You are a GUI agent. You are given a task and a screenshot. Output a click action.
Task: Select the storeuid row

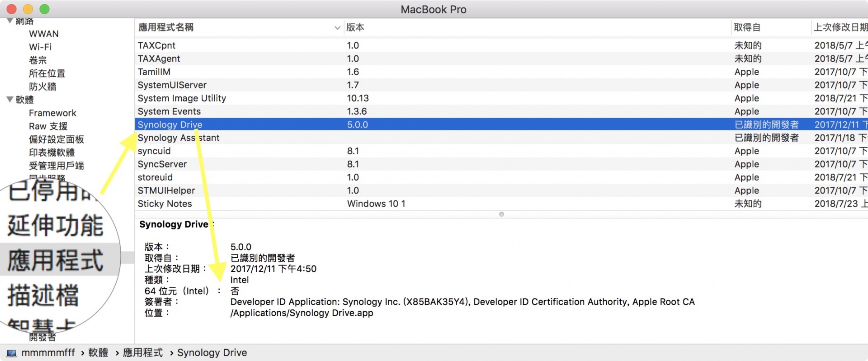(501, 177)
